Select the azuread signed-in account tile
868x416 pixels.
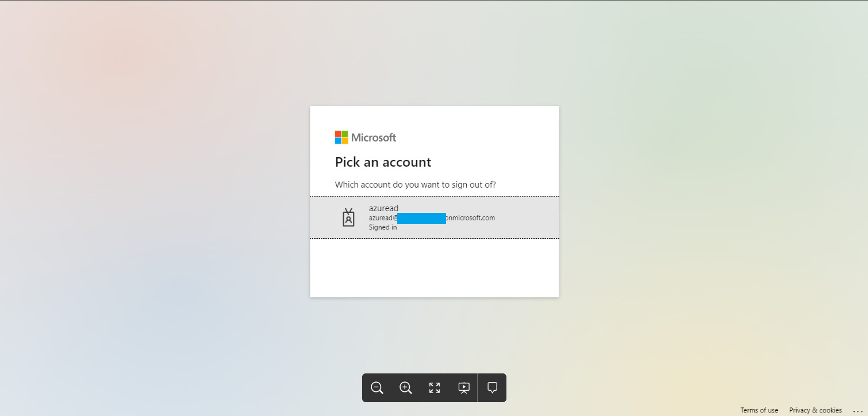434,217
